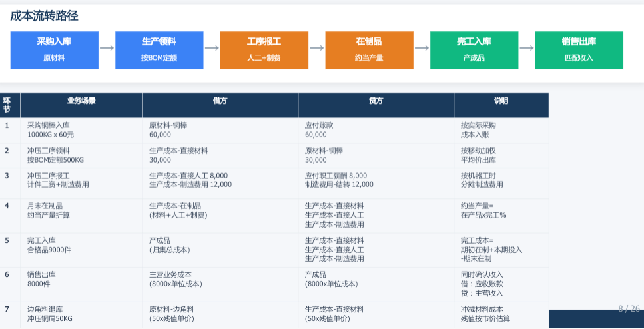This screenshot has height=329, width=644.
Task: Click the 主营业务成本 debit cell
Action: 220,284
